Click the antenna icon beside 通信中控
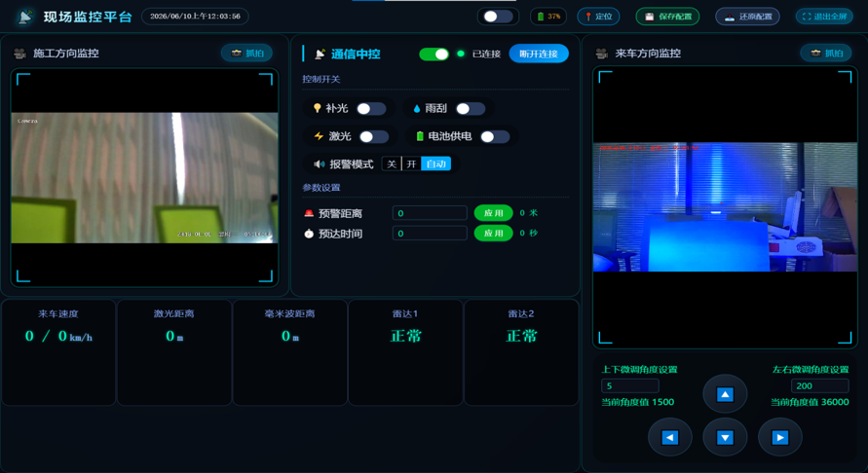 pos(320,54)
